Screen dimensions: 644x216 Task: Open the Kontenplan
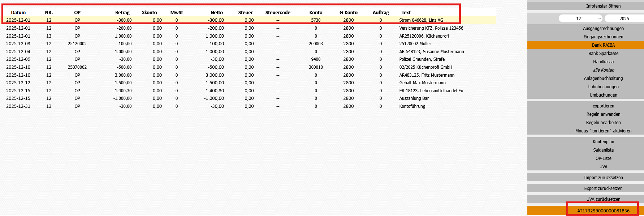[603, 142]
